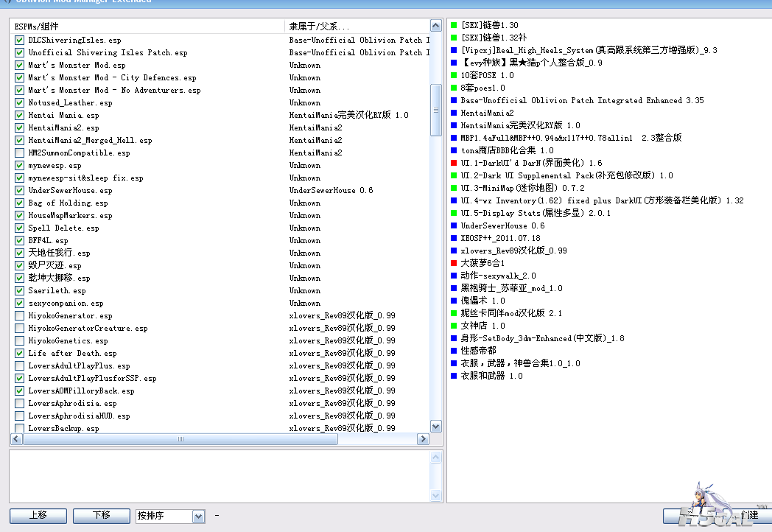Screen dimensions: 772x532
Task: Click the green square beside UI.5-Display Stats
Action: coord(454,213)
